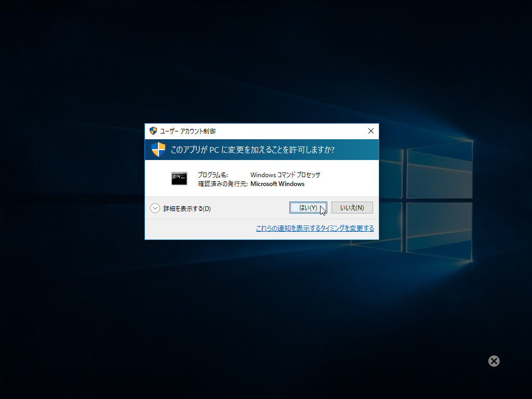
Task: Click the command prompt program icon
Action: click(x=179, y=179)
